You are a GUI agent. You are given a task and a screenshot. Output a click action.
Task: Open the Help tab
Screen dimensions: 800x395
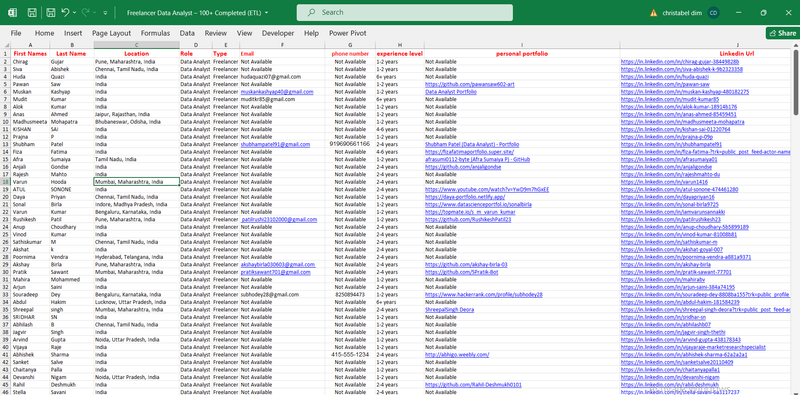(311, 33)
